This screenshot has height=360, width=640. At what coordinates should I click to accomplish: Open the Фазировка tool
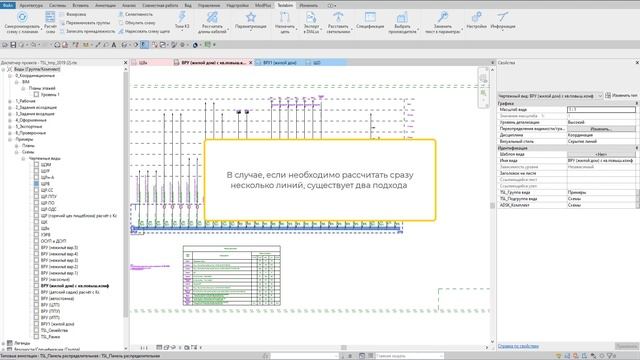[72, 14]
